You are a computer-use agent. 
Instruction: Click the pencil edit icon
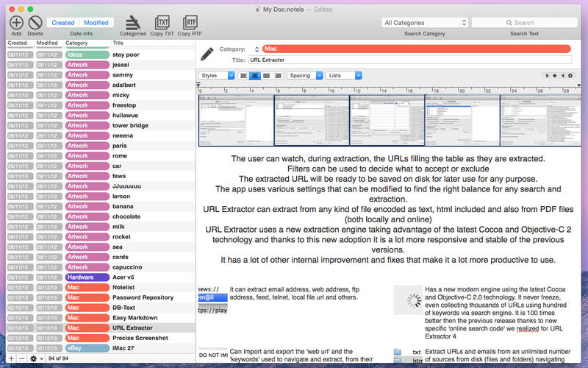pos(207,54)
